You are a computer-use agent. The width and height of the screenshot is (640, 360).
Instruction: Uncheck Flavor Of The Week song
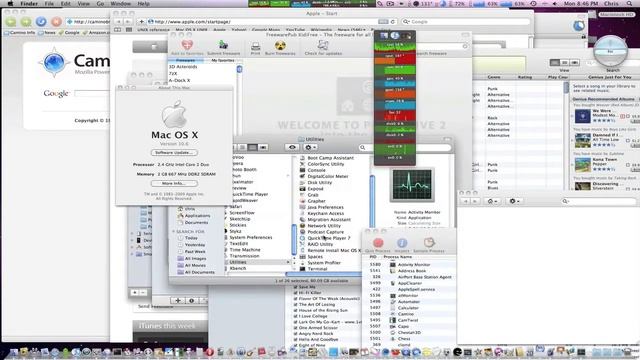[x=296, y=299]
